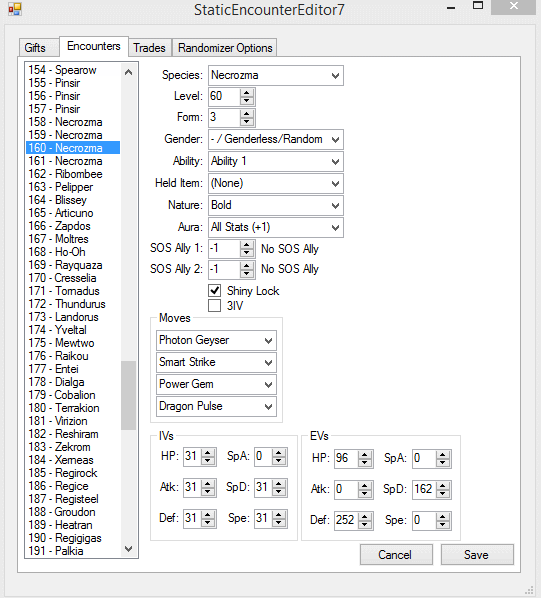The height and width of the screenshot is (598, 541).
Task: Decrease Spe IV with down arrow
Action: point(279,523)
